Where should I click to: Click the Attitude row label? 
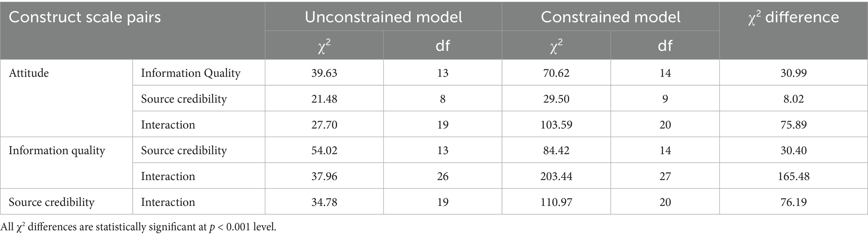point(29,73)
